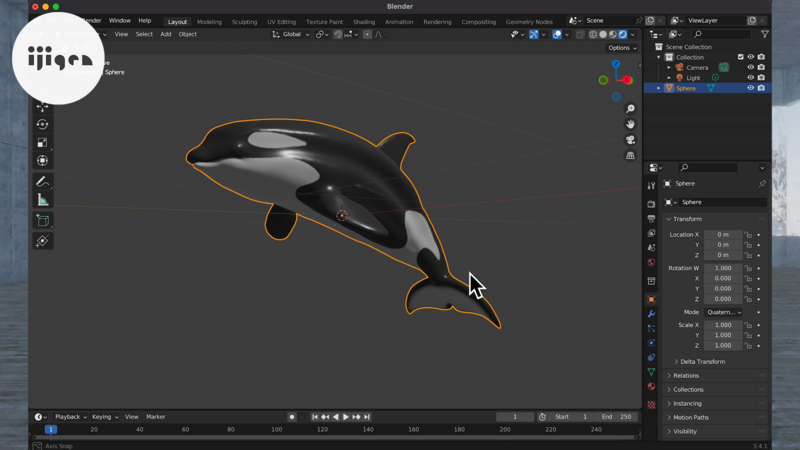Image resolution: width=800 pixels, height=450 pixels.
Task: Open the Output properties tab
Action: point(651,218)
